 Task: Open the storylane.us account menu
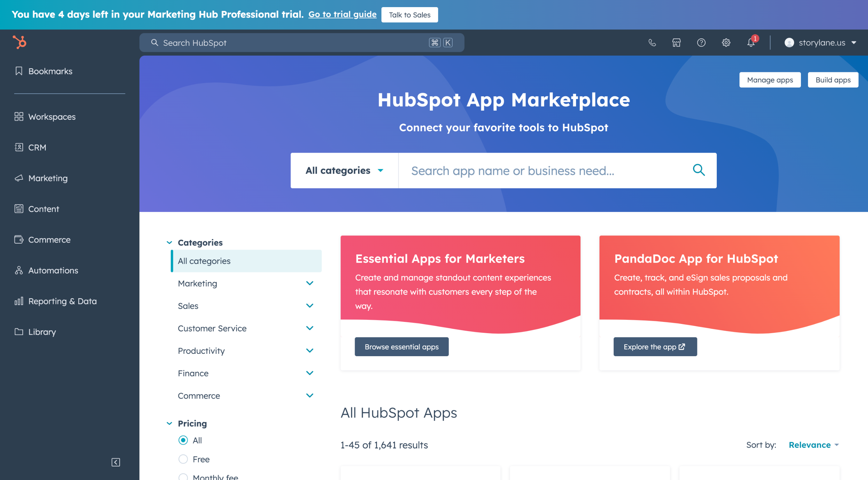[821, 43]
